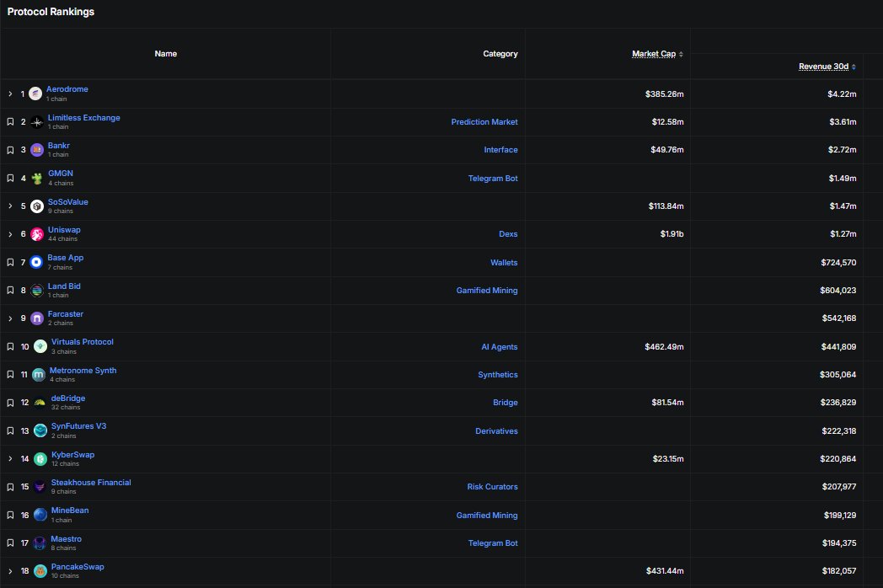The height and width of the screenshot is (588, 883).
Task: Bookmark the MineBean protocol
Action: tap(10, 515)
